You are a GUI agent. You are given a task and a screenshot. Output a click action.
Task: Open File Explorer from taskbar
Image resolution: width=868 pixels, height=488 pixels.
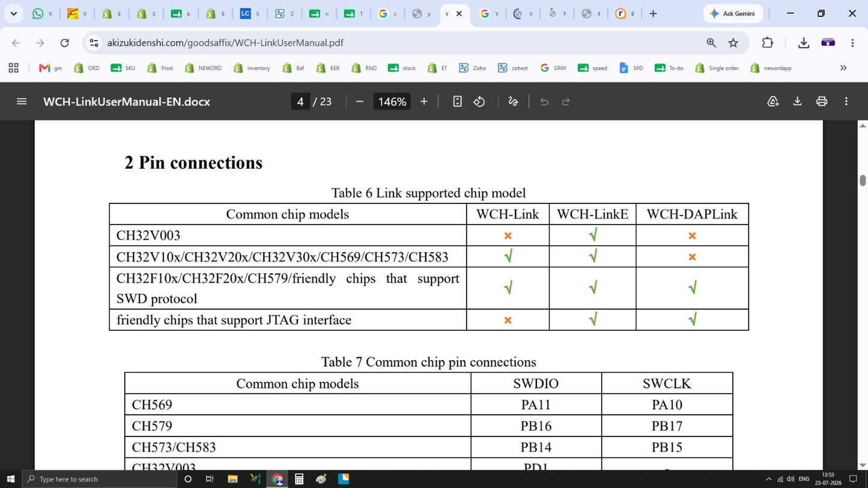(232, 479)
